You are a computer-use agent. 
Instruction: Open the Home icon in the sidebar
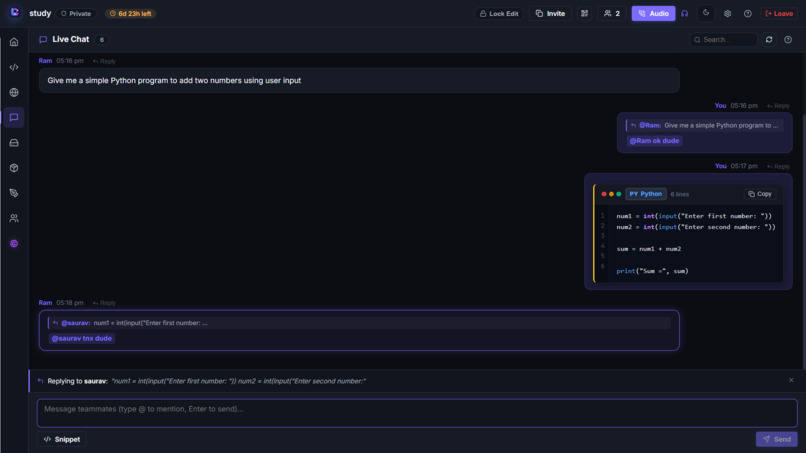(14, 42)
